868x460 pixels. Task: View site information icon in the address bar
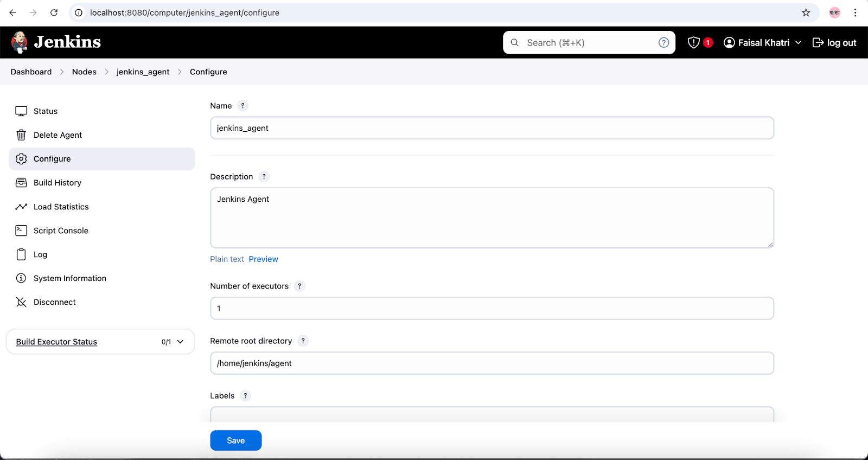(79, 12)
